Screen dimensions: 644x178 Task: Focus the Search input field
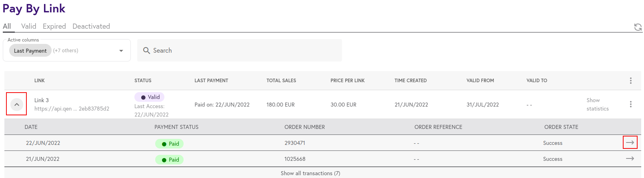coord(240,50)
